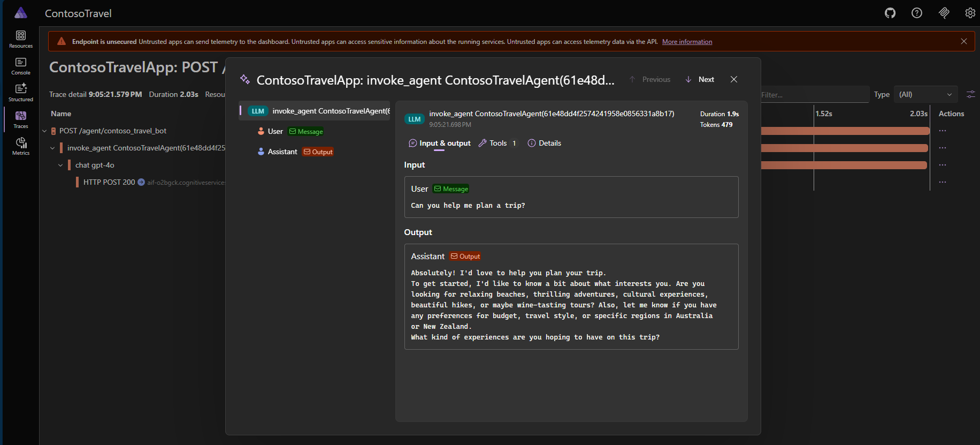Image resolution: width=980 pixels, height=445 pixels.
Task: Launch the GitHub Copilot icon in header
Action: (x=944, y=13)
